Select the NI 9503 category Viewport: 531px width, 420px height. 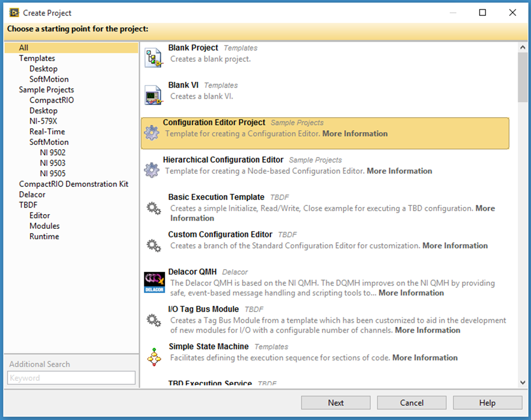pyautogui.click(x=53, y=163)
